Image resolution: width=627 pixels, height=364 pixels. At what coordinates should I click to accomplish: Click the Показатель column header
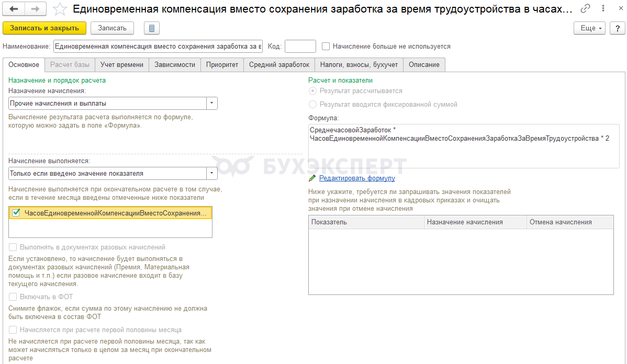(x=366, y=222)
